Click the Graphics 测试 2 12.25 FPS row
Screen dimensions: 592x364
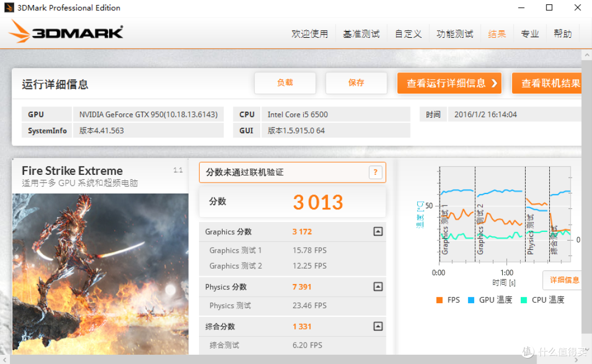[x=292, y=266]
